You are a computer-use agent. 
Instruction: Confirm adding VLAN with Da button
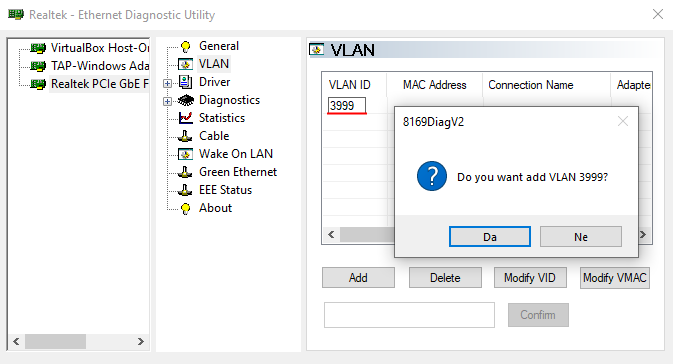pos(490,237)
